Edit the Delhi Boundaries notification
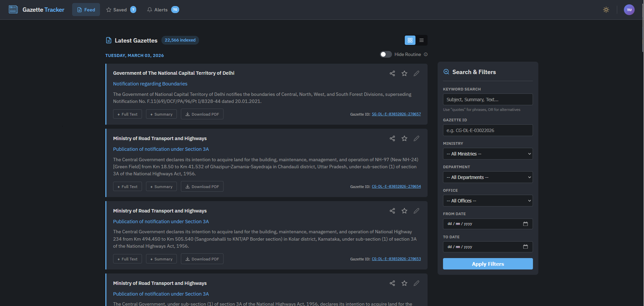 click(x=416, y=73)
